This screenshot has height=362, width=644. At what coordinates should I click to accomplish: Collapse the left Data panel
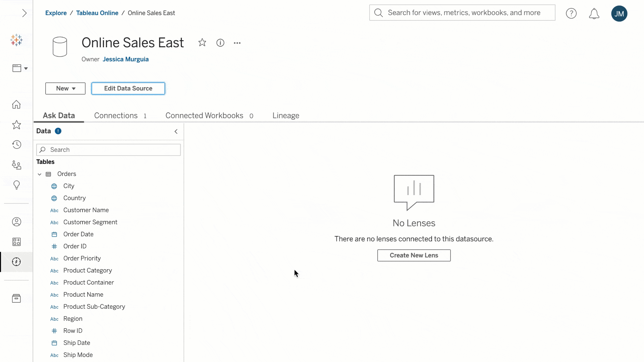pyautogui.click(x=176, y=131)
